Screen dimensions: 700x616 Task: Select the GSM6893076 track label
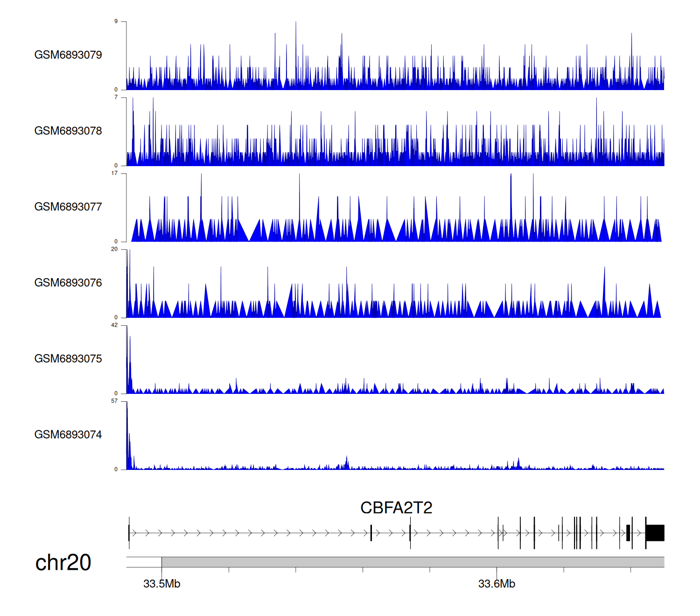tap(68, 283)
